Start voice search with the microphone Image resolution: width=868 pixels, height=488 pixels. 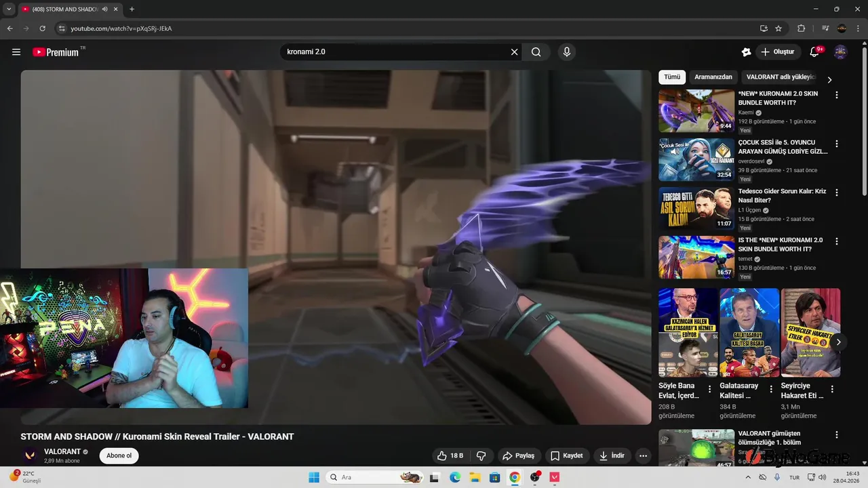[x=567, y=52]
